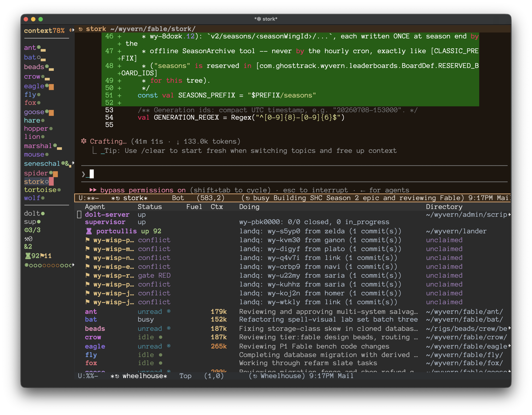This screenshot has width=532, height=415.
Task: Click the bypass permissions double-arrow icon
Action: [93, 190]
